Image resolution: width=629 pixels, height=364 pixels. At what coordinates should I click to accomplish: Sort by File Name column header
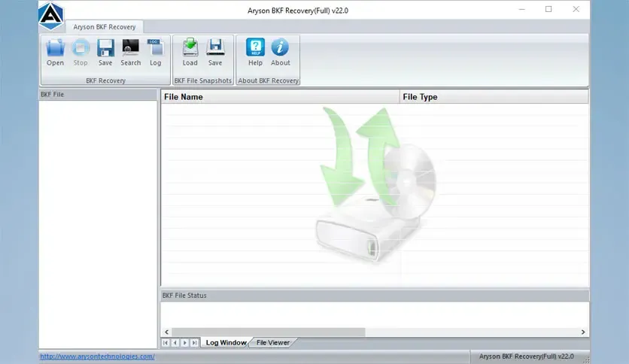point(280,97)
